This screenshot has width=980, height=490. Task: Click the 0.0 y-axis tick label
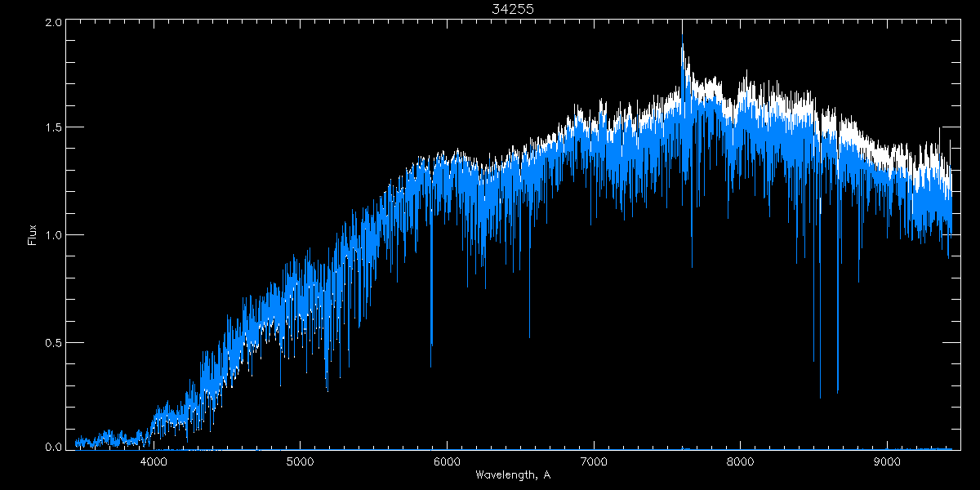(x=53, y=447)
